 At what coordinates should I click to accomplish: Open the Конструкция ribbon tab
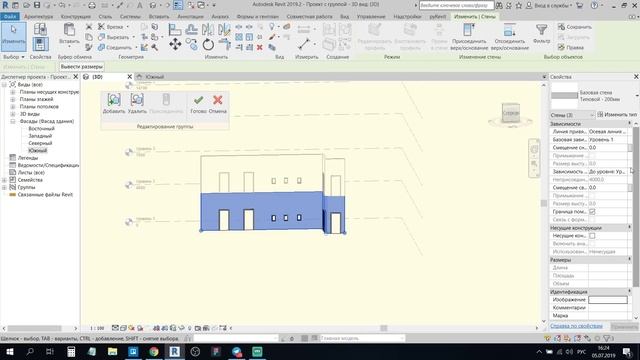tap(76, 17)
